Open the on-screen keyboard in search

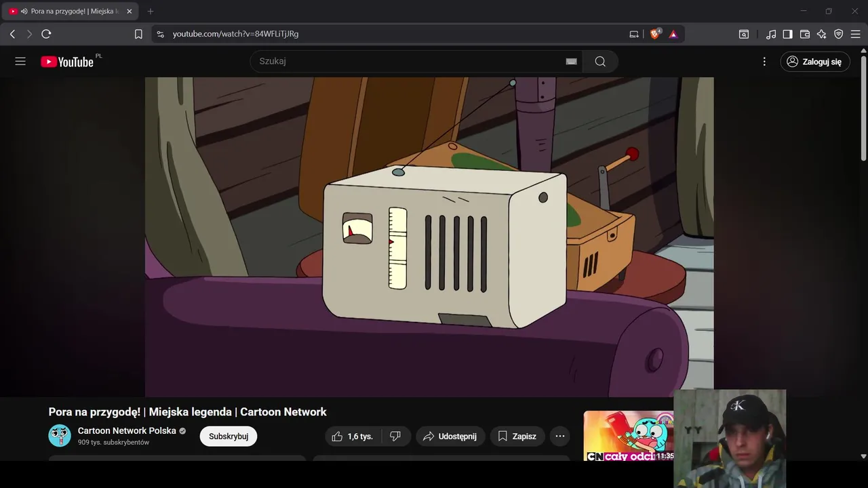pos(572,61)
